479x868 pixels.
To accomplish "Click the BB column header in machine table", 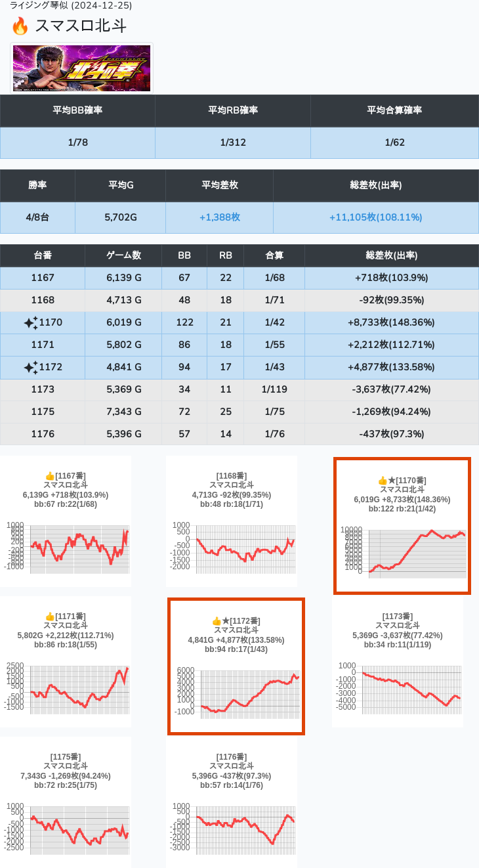I will click(184, 255).
